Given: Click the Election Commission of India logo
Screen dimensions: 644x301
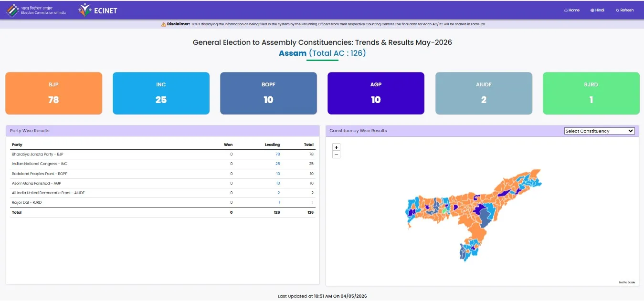Looking at the screenshot, I should coord(36,10).
